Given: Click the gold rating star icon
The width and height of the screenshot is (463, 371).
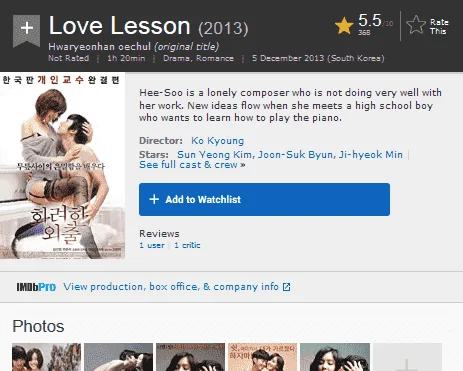Looking at the screenshot, I should 344,26.
